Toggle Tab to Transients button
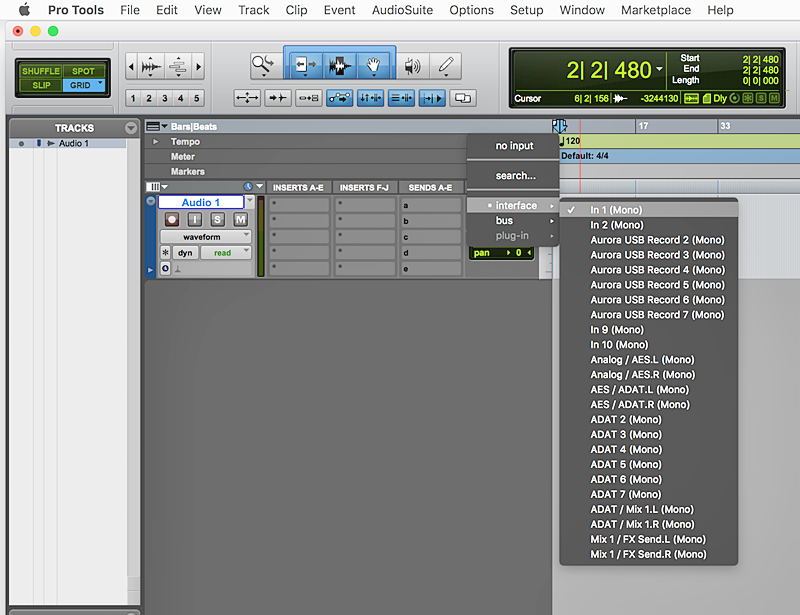The height and width of the screenshot is (615, 800). point(278,97)
